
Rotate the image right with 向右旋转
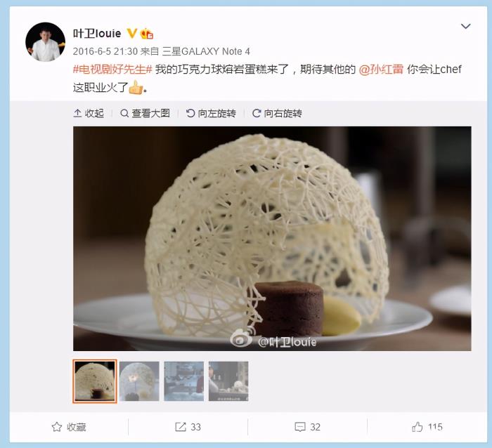tap(277, 113)
